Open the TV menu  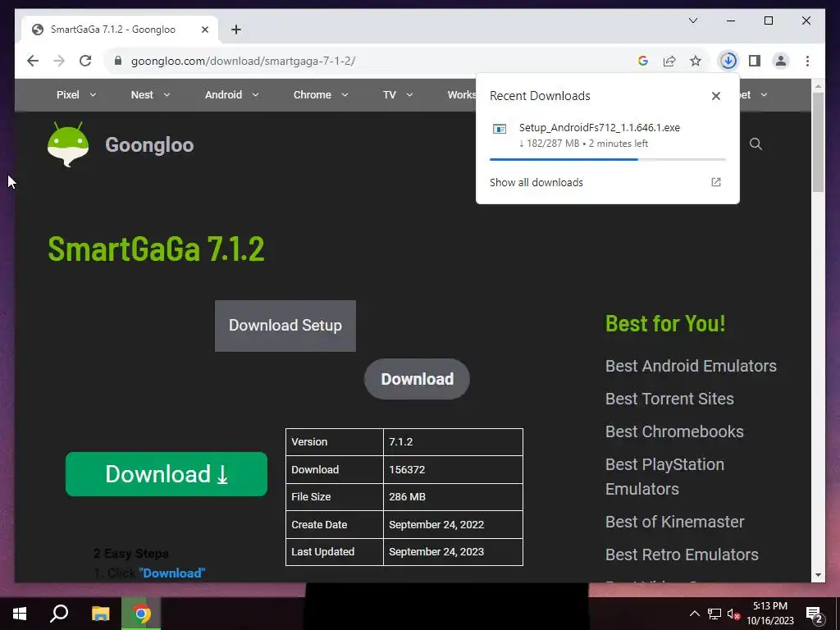390,95
